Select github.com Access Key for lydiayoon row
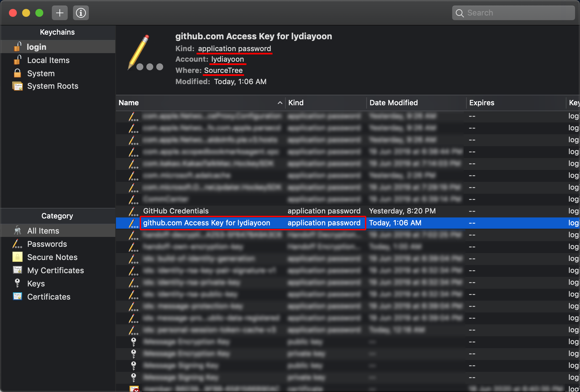Image resolution: width=580 pixels, height=392 pixels. pos(347,223)
